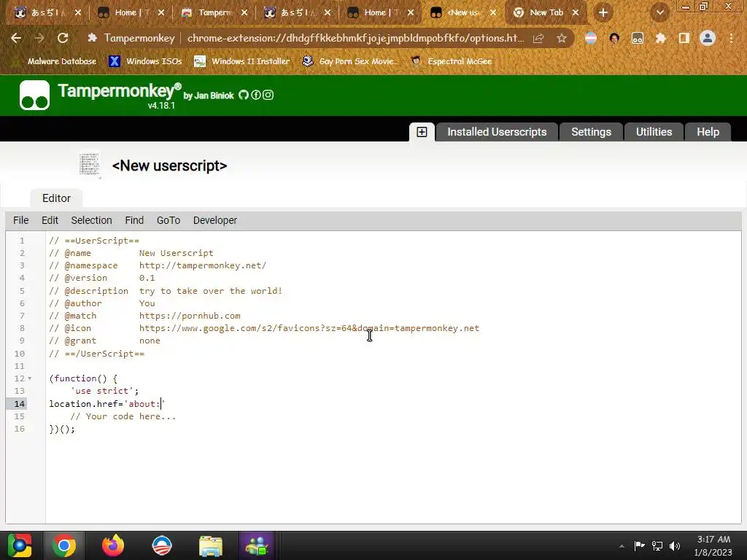This screenshot has height=560, width=747.
Task: Click the network tray icon
Action: point(657,545)
